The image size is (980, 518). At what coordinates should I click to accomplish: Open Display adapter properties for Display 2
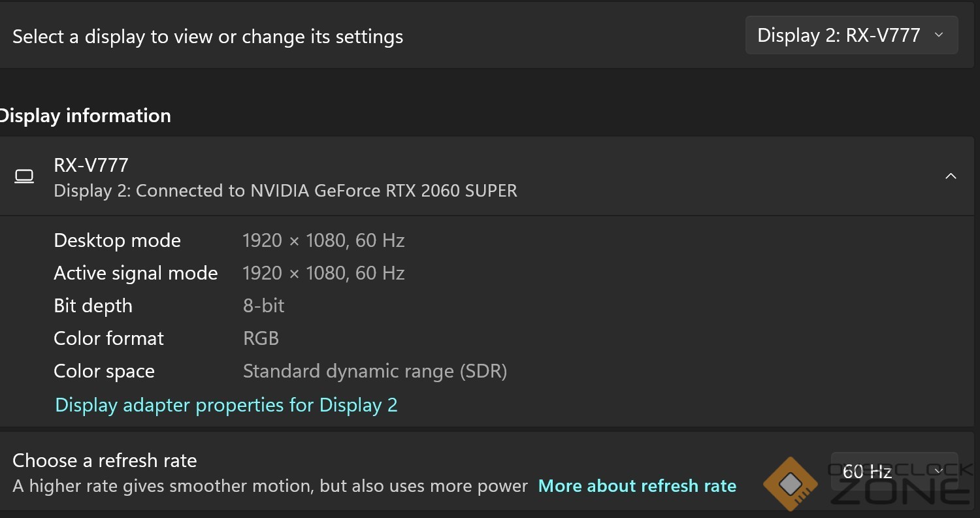point(226,405)
